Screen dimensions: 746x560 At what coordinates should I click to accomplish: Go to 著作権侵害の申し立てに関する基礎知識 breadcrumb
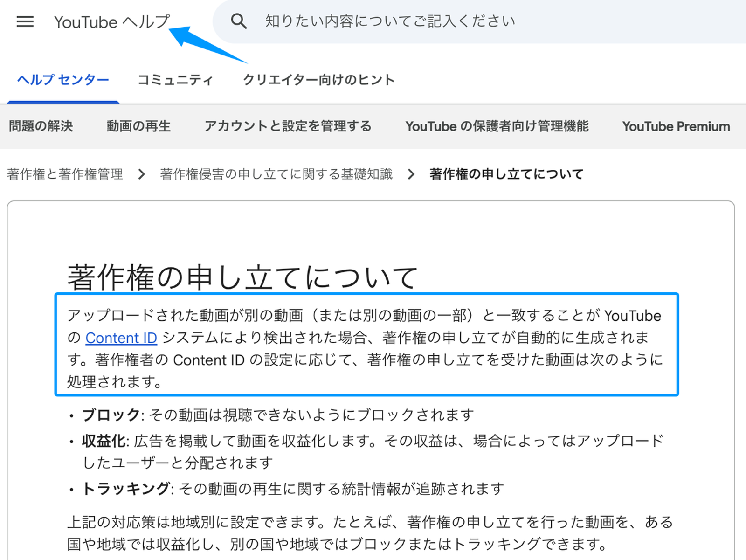(276, 174)
